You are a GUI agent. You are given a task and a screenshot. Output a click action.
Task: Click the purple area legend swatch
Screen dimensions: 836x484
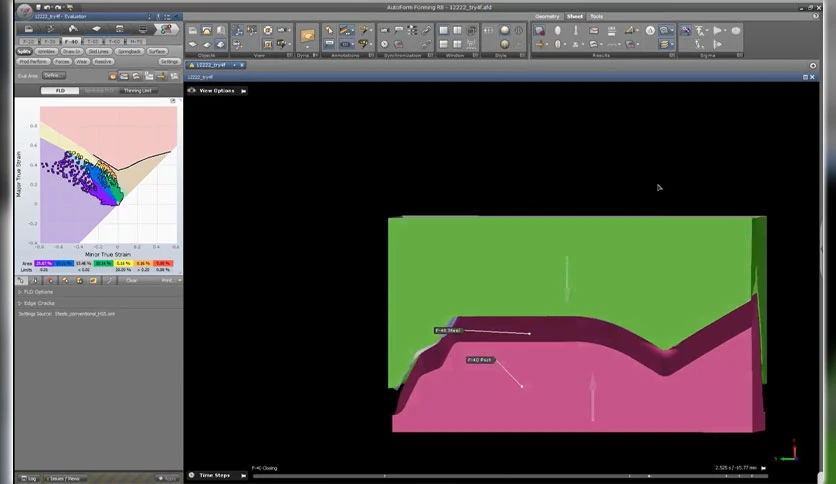[x=44, y=263]
